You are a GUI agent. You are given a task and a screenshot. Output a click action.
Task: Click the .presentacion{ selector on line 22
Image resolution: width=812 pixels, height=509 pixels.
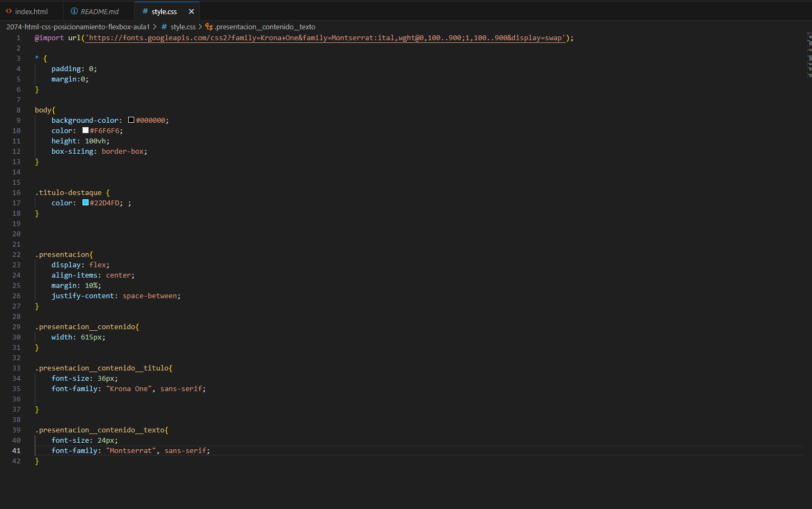64,255
